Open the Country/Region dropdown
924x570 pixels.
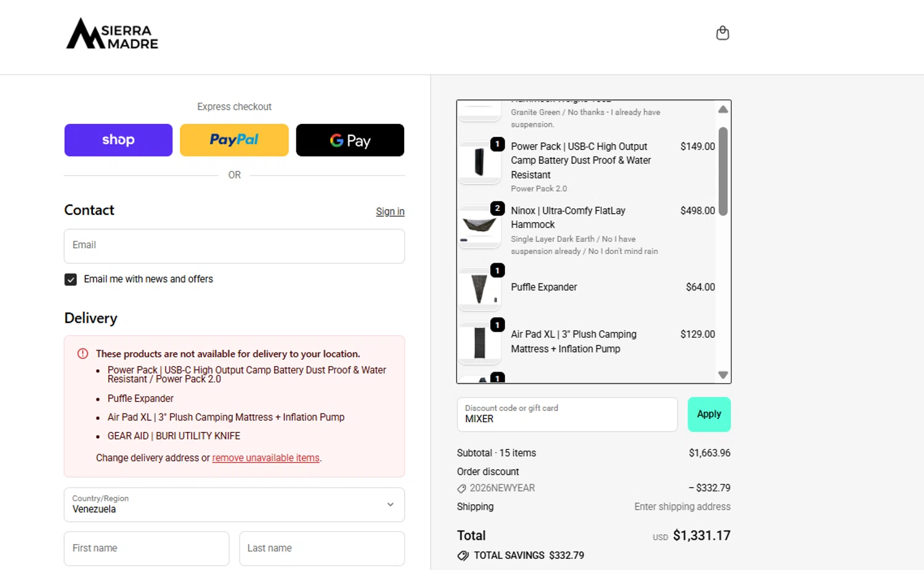pos(234,505)
